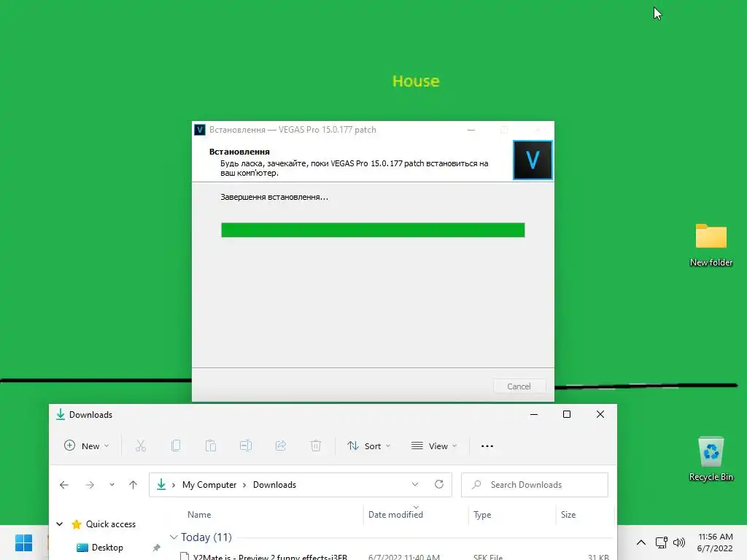Go forward in Downloads explorer
This screenshot has height=560, width=747.
point(90,485)
